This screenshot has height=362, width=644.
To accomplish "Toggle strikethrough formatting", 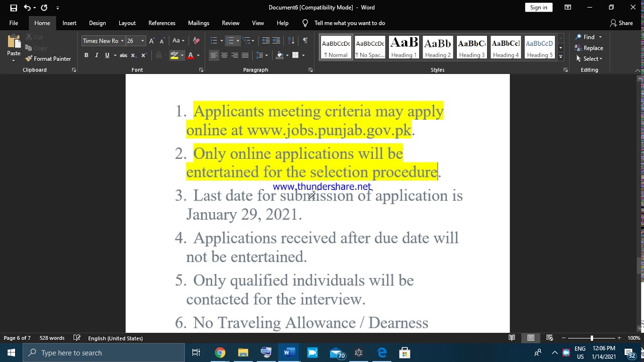I will coord(123,55).
